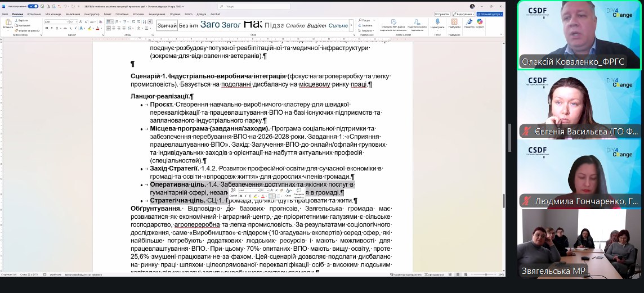Image resolution: width=644 pixels, height=293 pixels.
Task: Decrease font size with the shrink font icon
Action: (x=86, y=22)
